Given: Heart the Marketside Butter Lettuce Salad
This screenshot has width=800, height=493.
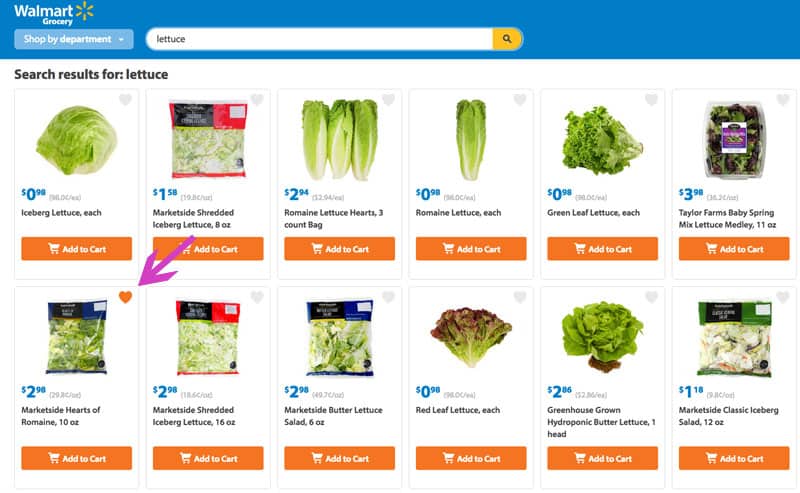Looking at the screenshot, I should click(x=389, y=297).
